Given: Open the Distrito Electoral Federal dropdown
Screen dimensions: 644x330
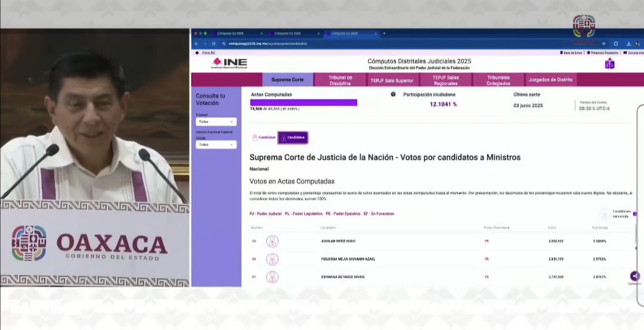Looking at the screenshot, I should (216, 145).
